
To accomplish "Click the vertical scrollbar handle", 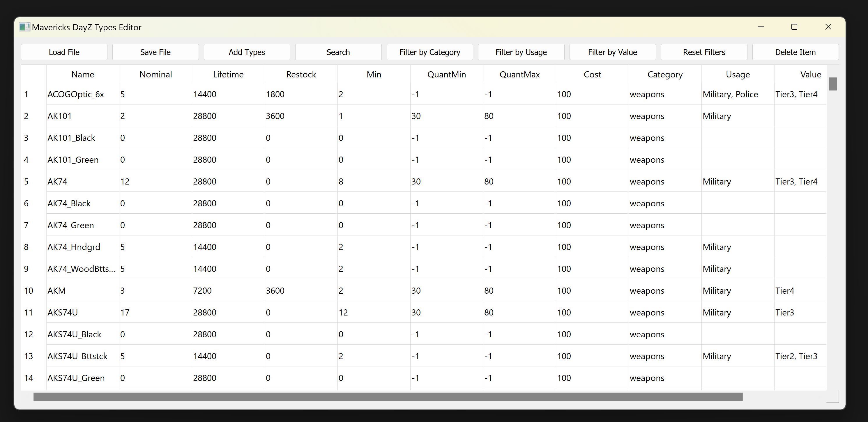I will (x=832, y=84).
